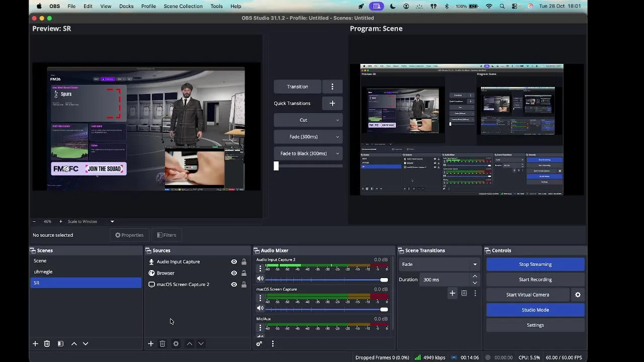The image size is (644, 362).
Task: Open source Filters button
Action: point(167,235)
